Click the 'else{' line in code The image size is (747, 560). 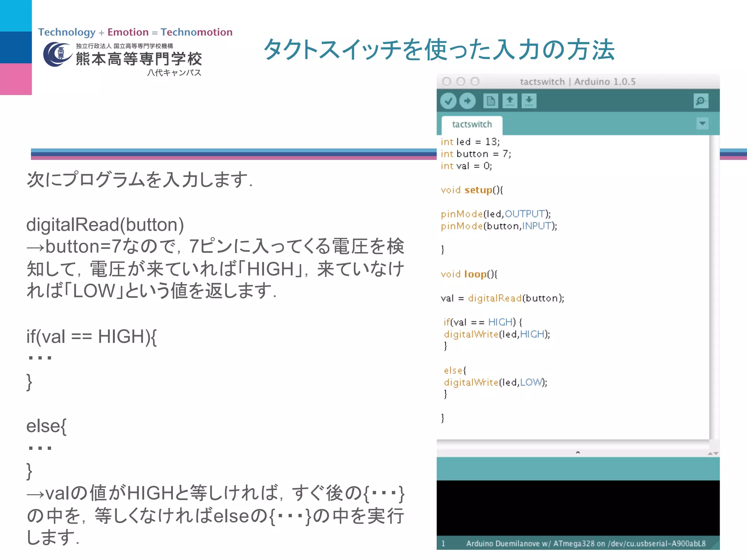[x=455, y=370]
